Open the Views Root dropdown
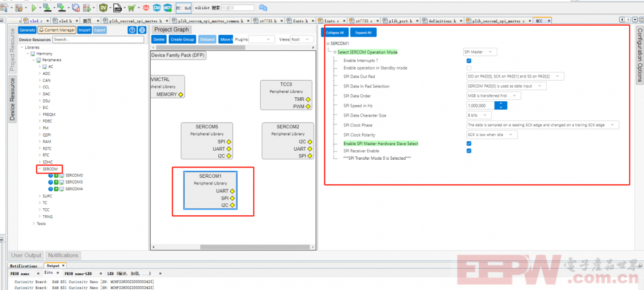644x290 pixels. 302,39
